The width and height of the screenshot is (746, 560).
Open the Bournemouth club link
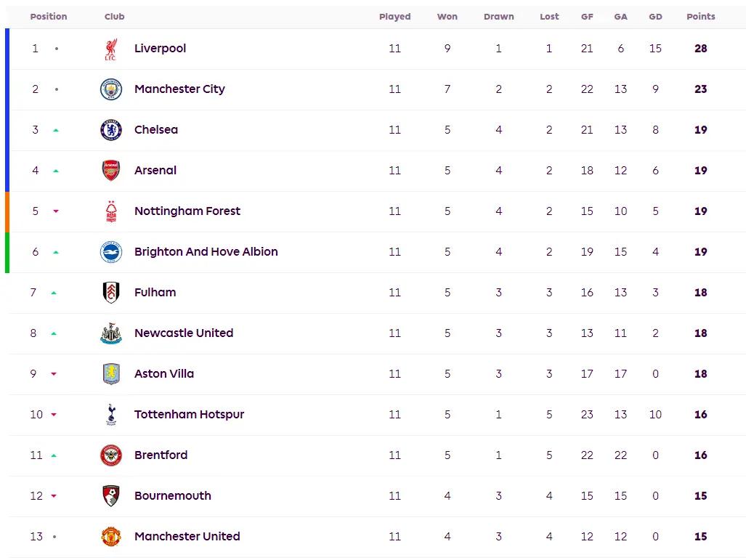(x=173, y=496)
